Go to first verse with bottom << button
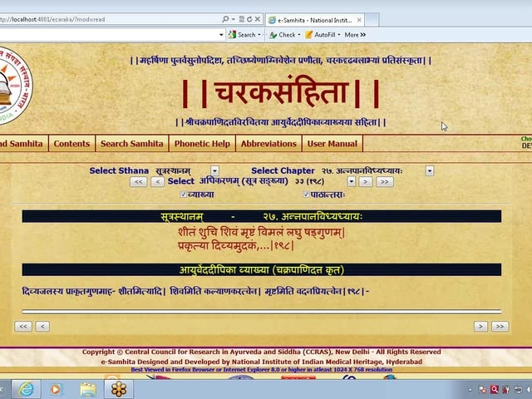 23,327
